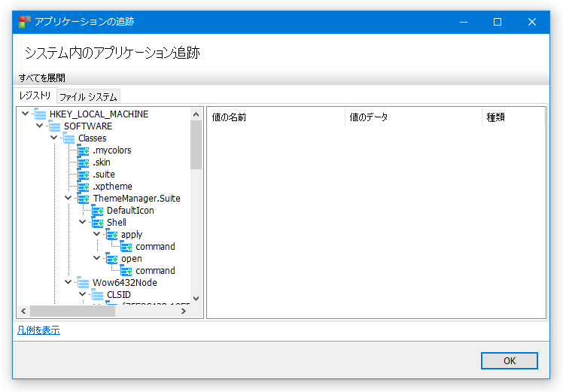
Task: Click the SOFTWARE key icon
Action: 55,126
